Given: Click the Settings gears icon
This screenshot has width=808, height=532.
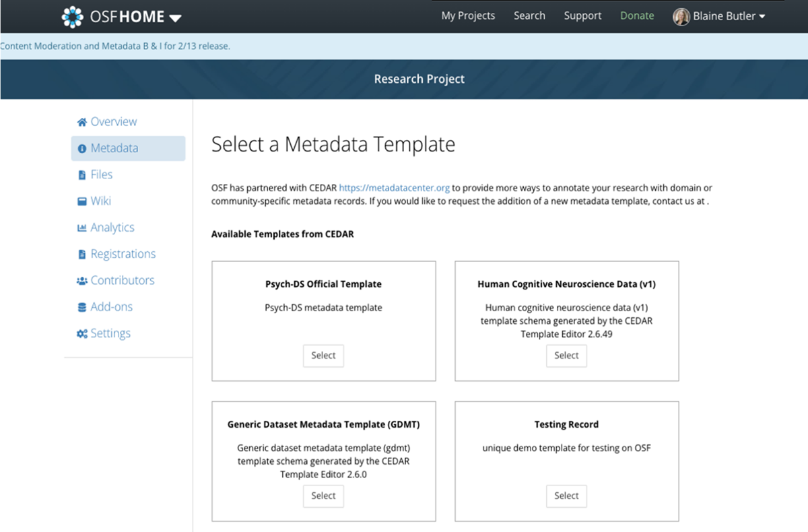Looking at the screenshot, I should pyautogui.click(x=82, y=334).
